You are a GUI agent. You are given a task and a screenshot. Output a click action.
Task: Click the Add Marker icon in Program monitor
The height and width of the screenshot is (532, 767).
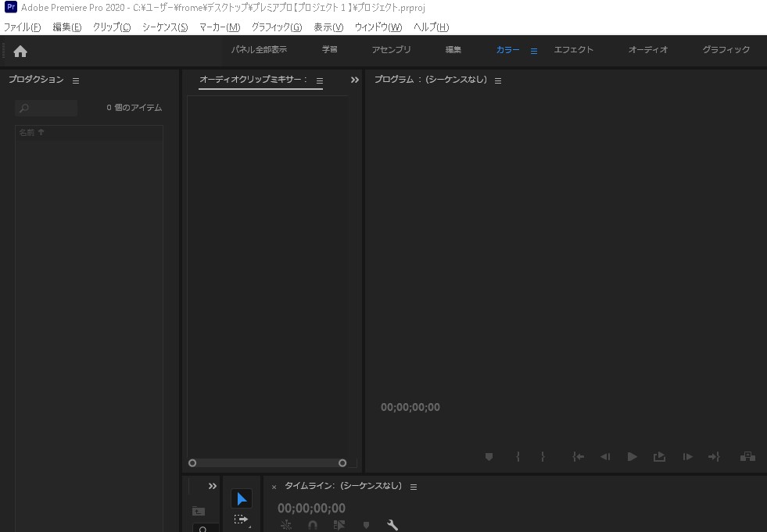(489, 457)
